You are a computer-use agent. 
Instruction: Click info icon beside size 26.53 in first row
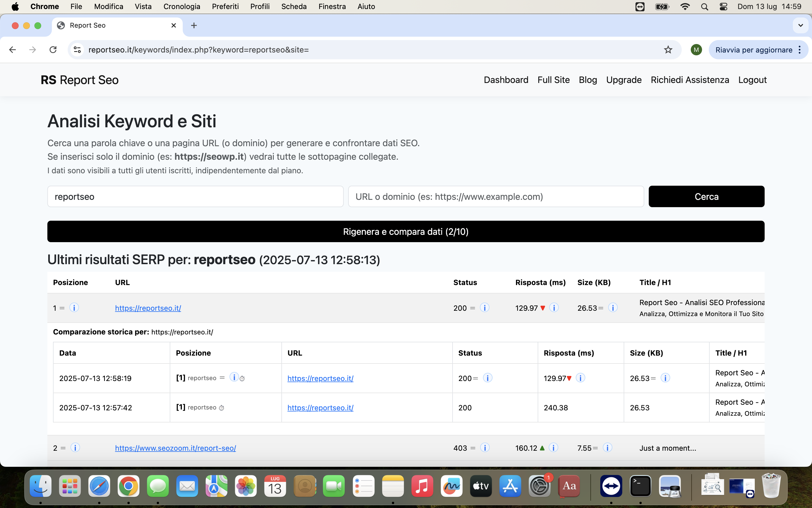click(x=613, y=307)
